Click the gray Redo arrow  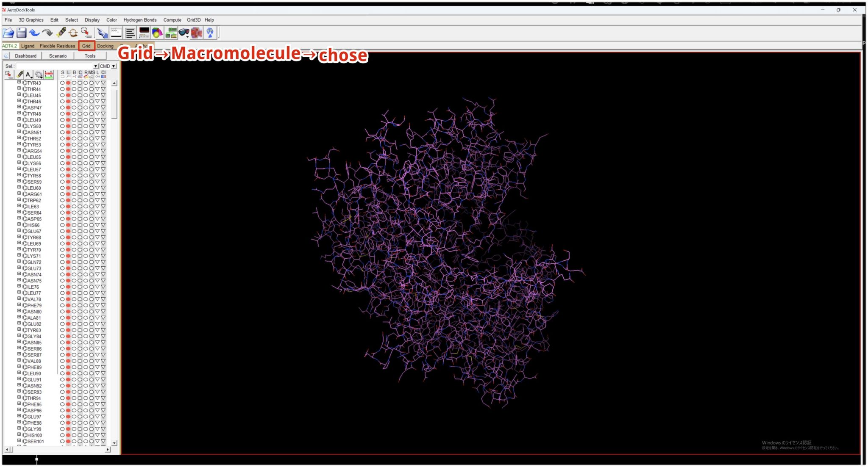[47, 32]
